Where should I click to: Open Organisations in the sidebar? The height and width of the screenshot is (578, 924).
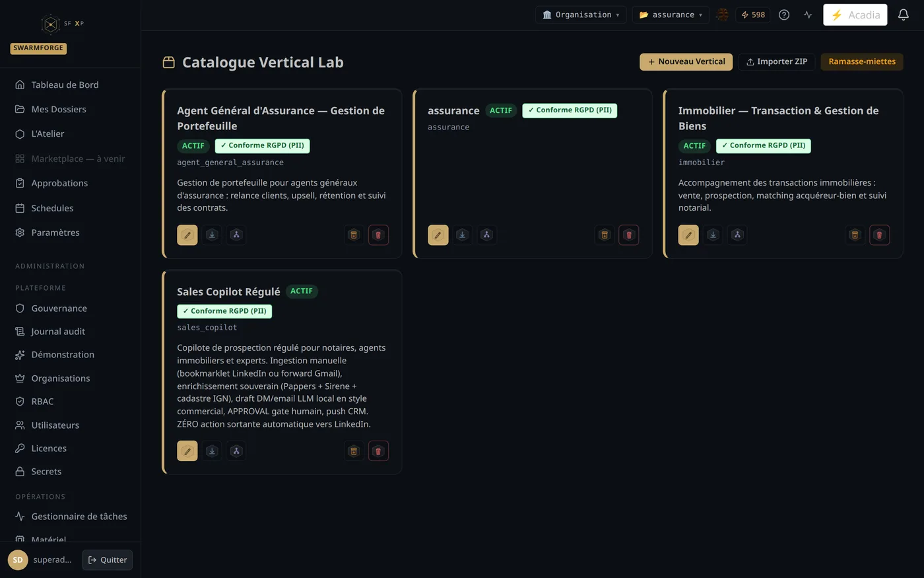70,379
